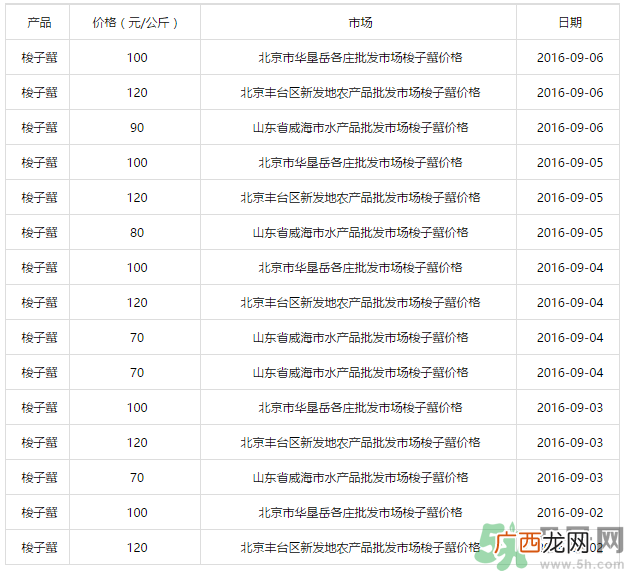This screenshot has width=624, height=571.
Task: Click 北京丰台区新发地 market cell dated 2016-09-04
Action: tap(360, 303)
